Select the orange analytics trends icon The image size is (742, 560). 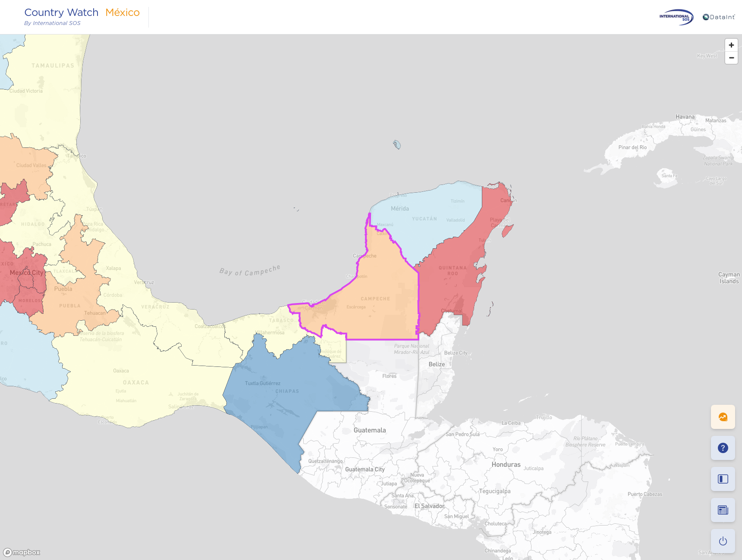coord(723,416)
